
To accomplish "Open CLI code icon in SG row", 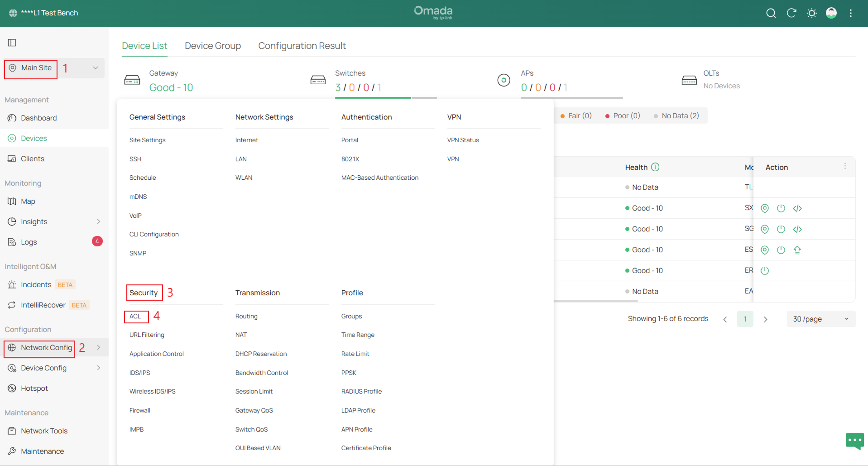I will (x=797, y=229).
